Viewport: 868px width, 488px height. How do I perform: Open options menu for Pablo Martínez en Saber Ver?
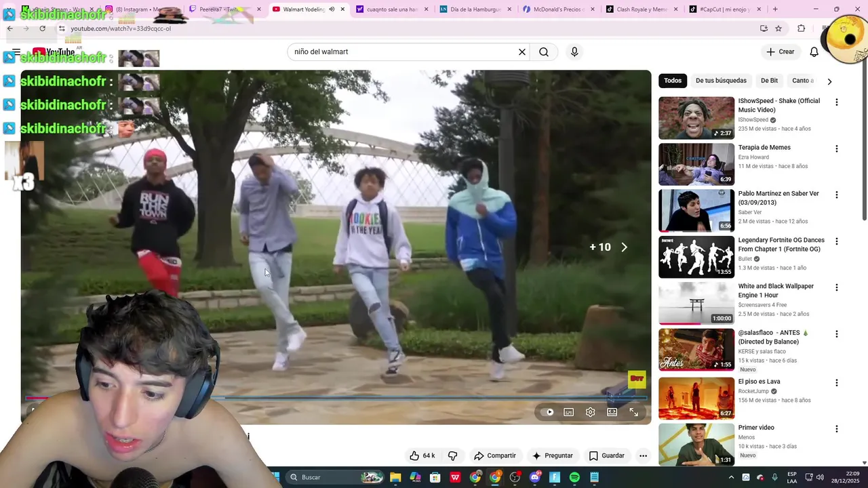[x=837, y=195]
